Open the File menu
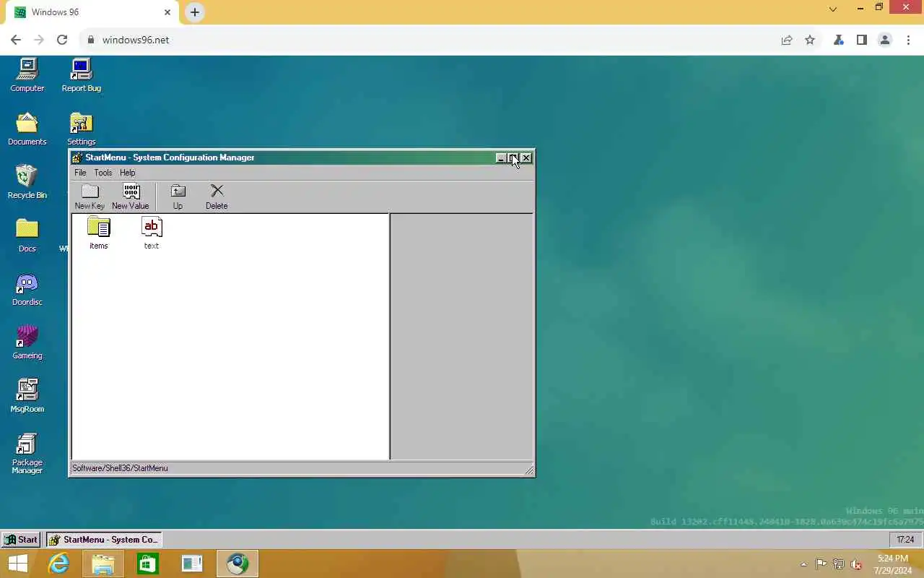 [80, 173]
